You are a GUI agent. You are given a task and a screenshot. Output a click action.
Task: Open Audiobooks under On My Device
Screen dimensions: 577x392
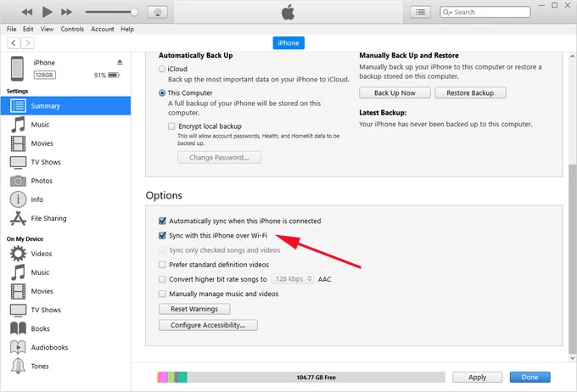click(18, 347)
